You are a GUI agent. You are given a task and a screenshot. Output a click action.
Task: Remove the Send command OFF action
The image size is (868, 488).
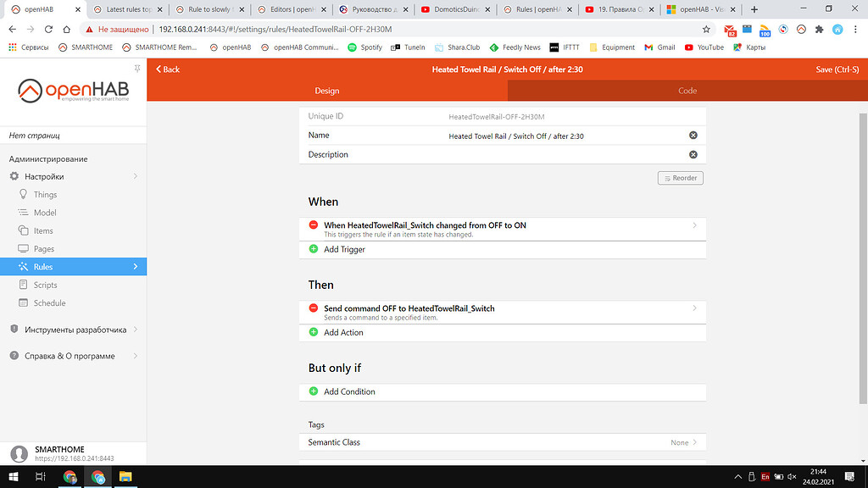[x=314, y=308]
